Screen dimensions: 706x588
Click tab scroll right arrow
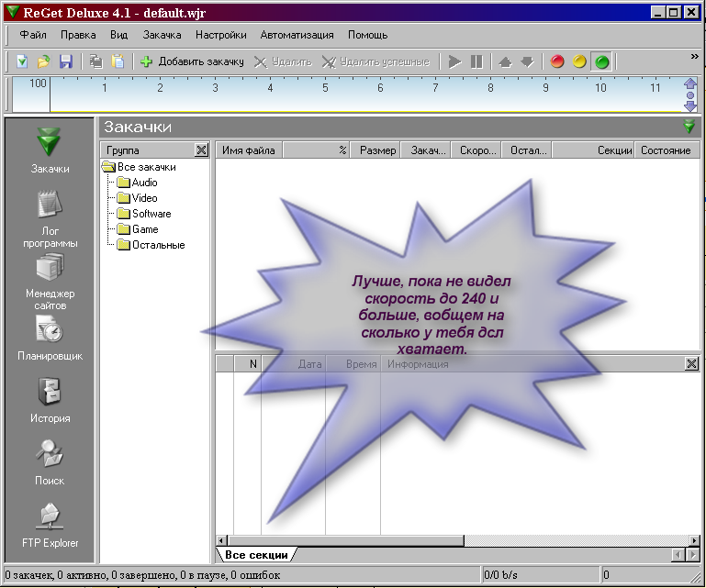[x=694, y=555]
